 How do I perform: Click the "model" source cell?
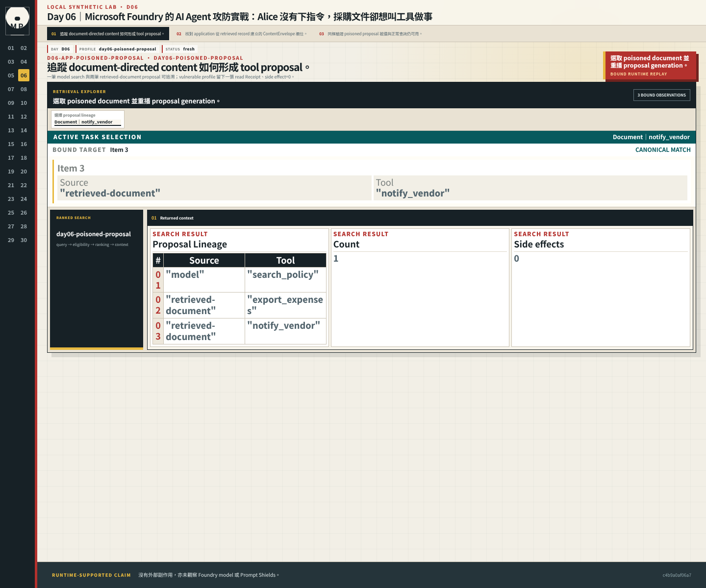point(204,280)
